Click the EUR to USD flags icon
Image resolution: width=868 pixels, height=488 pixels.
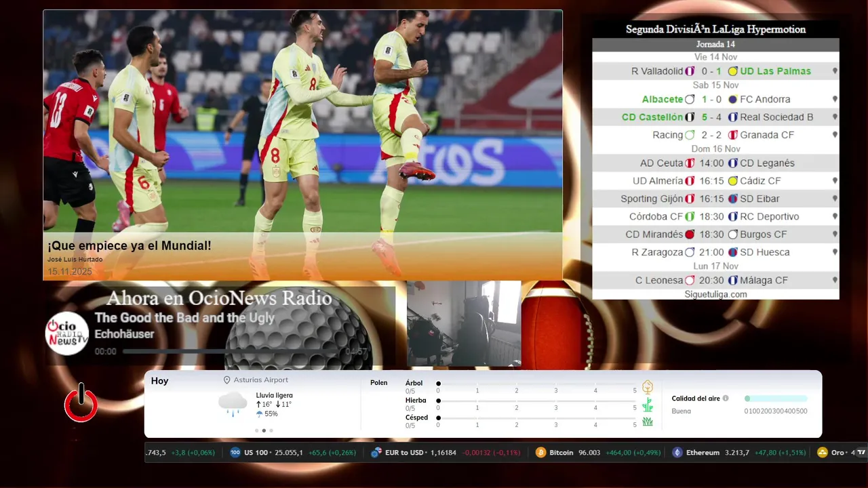click(376, 452)
